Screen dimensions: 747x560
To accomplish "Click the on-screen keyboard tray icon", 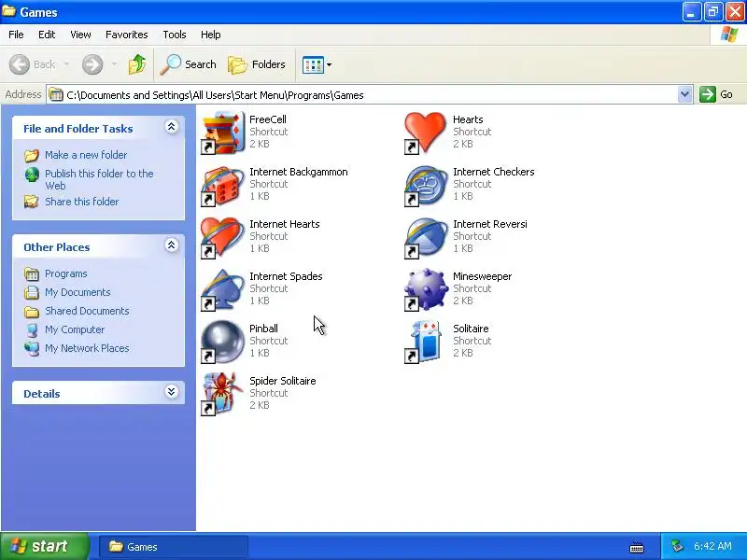I will coord(637,547).
